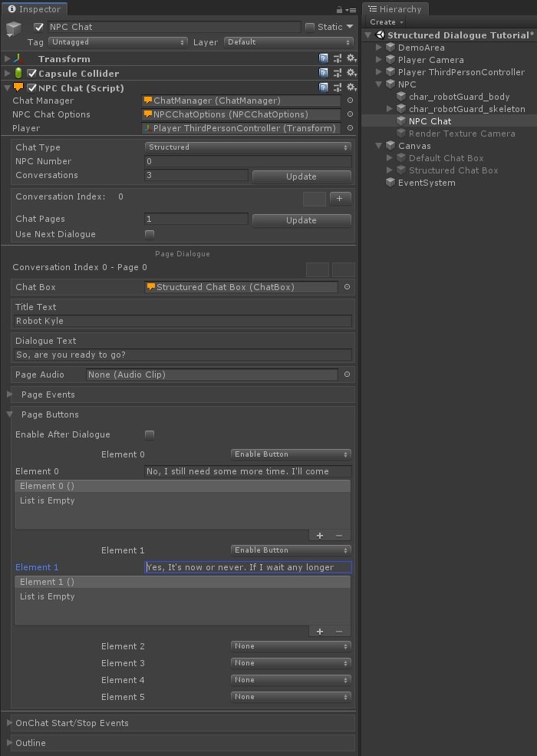The image size is (537, 756).
Task: Collapse the Canvas object in Hierarchy
Action: pos(379,146)
